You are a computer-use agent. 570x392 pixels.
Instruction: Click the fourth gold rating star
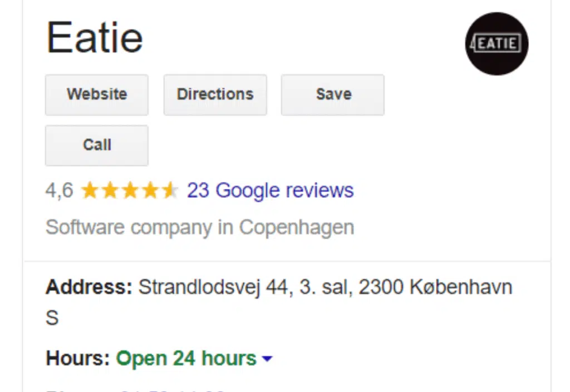click(x=150, y=191)
